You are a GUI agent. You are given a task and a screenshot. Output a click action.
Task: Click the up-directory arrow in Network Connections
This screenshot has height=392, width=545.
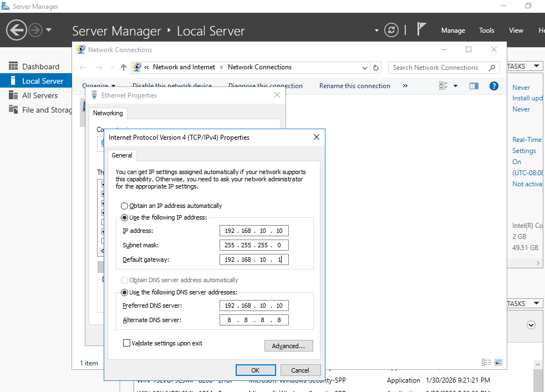(x=123, y=68)
